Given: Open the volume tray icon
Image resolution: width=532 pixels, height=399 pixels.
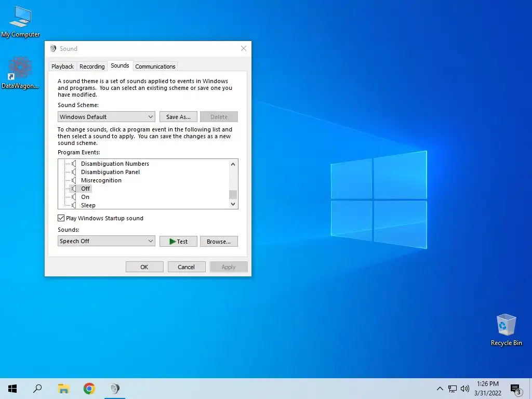Looking at the screenshot, I should [x=465, y=389].
